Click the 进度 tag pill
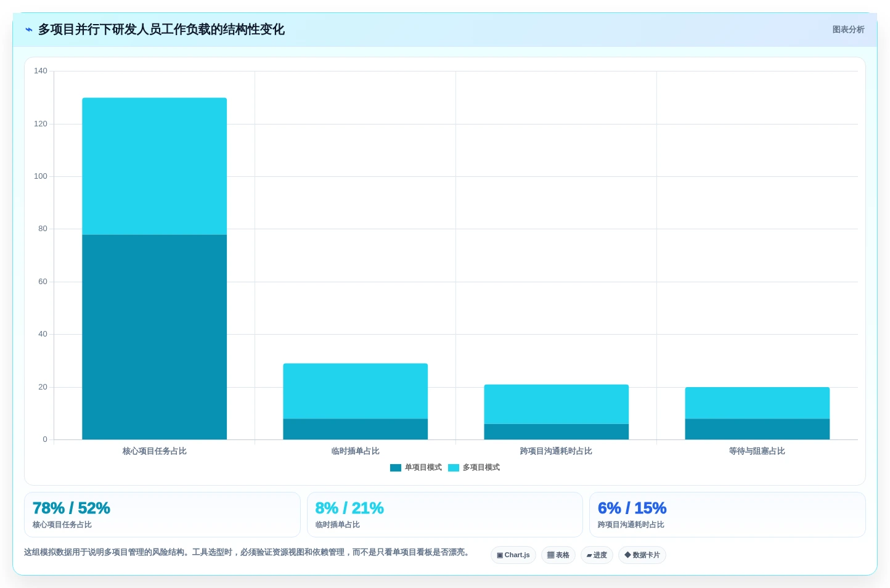 [597, 555]
